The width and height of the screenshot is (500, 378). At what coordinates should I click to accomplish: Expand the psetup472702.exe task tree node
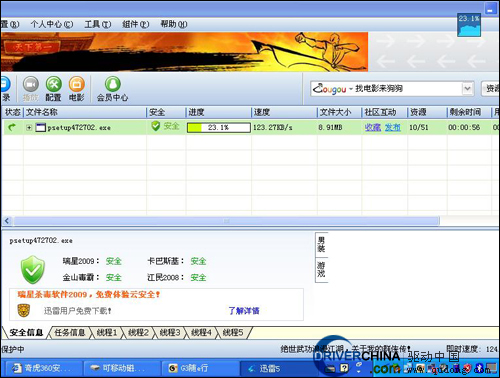tap(29, 127)
